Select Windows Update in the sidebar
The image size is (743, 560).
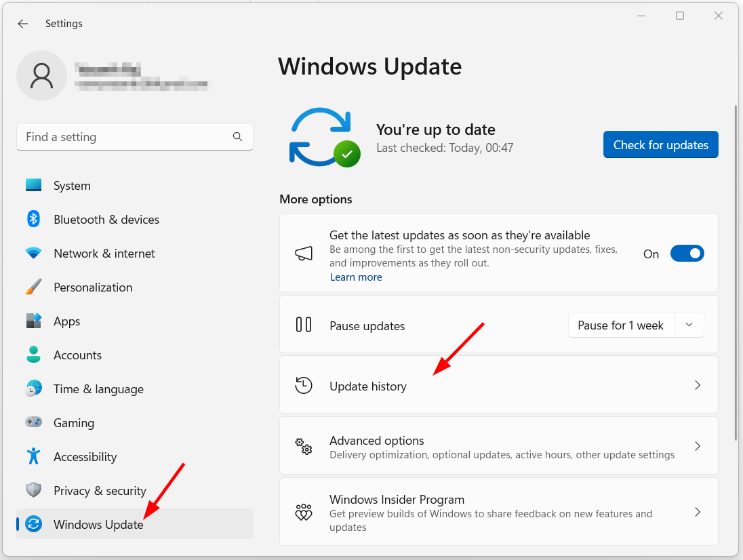click(x=135, y=524)
